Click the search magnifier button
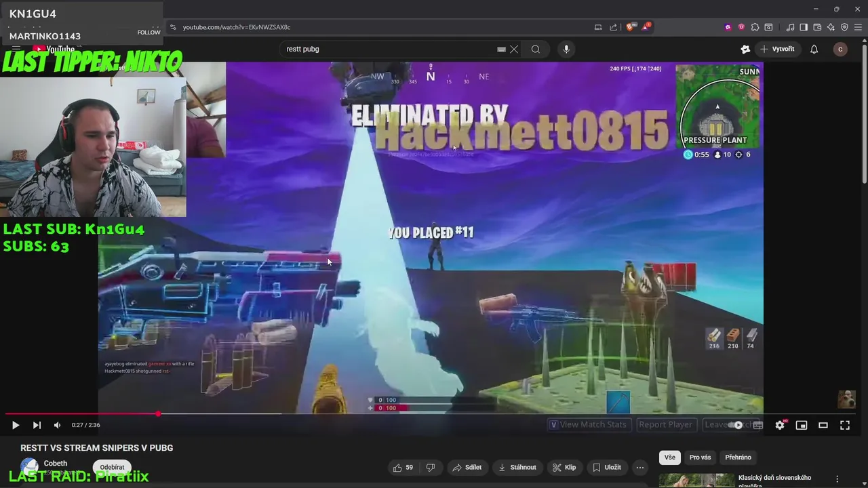Viewport: 868px width, 488px height. point(536,49)
